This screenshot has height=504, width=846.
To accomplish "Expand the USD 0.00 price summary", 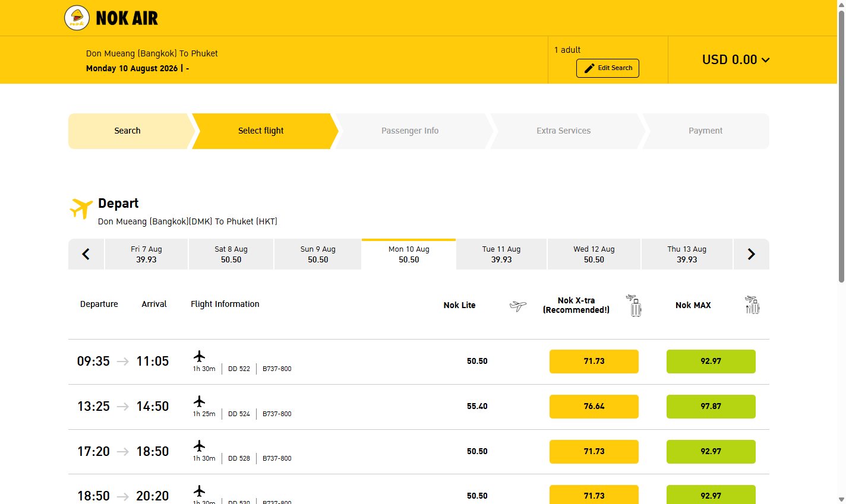I will point(735,60).
